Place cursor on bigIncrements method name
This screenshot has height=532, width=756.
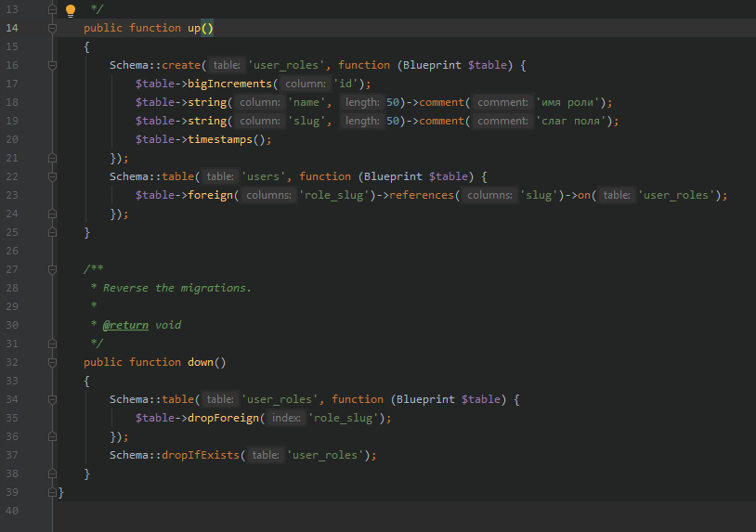point(229,84)
